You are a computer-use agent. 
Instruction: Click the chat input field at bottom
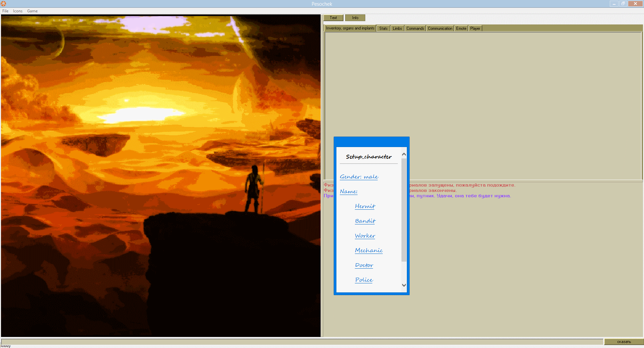(302, 342)
